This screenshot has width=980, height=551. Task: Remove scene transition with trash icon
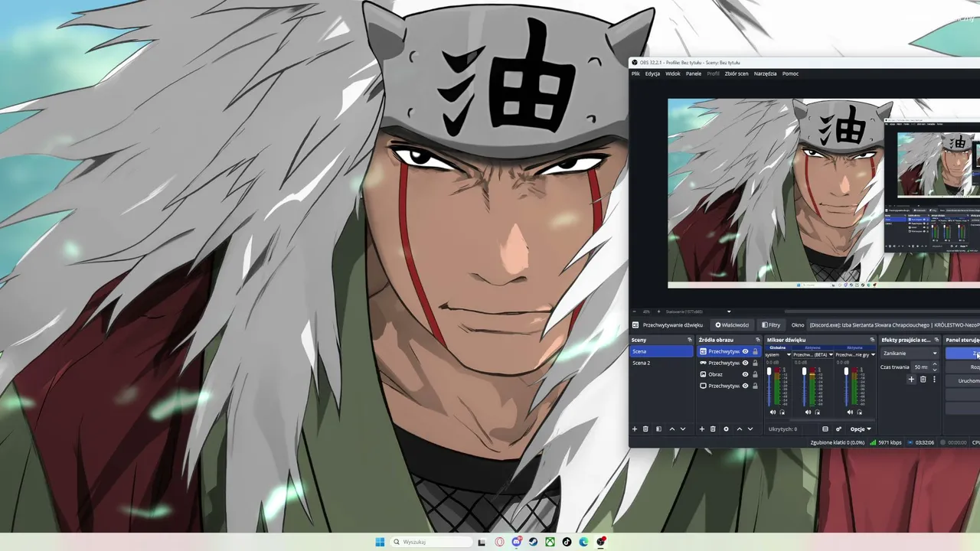click(923, 380)
